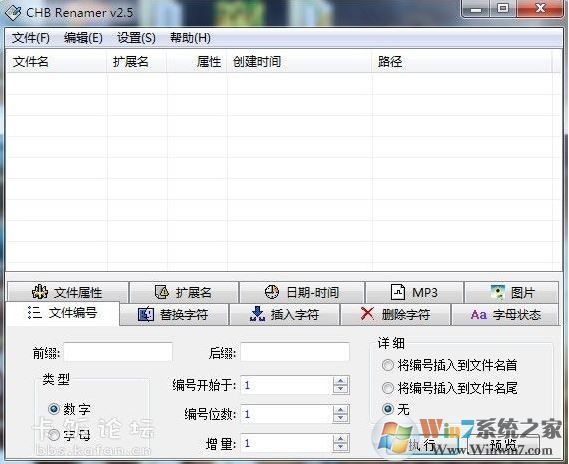Sort by the 创建时间 column header
Image resolution: width=569 pixels, height=464 pixels.
coord(299,62)
